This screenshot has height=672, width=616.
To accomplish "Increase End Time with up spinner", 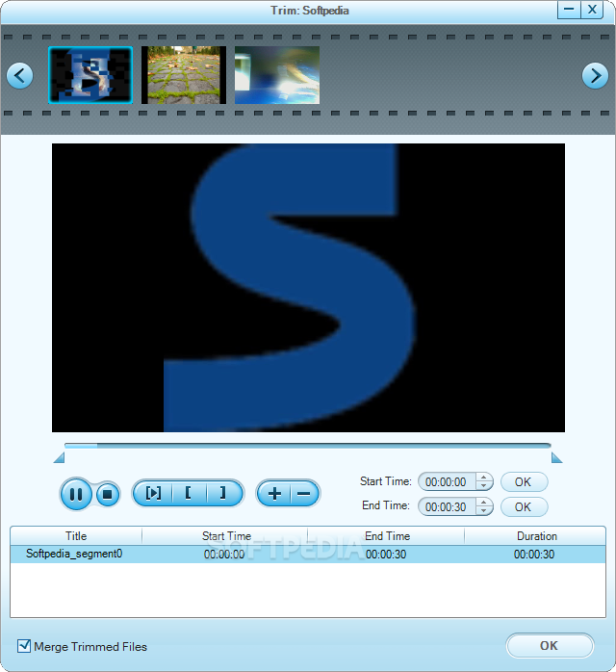I will [x=483, y=503].
